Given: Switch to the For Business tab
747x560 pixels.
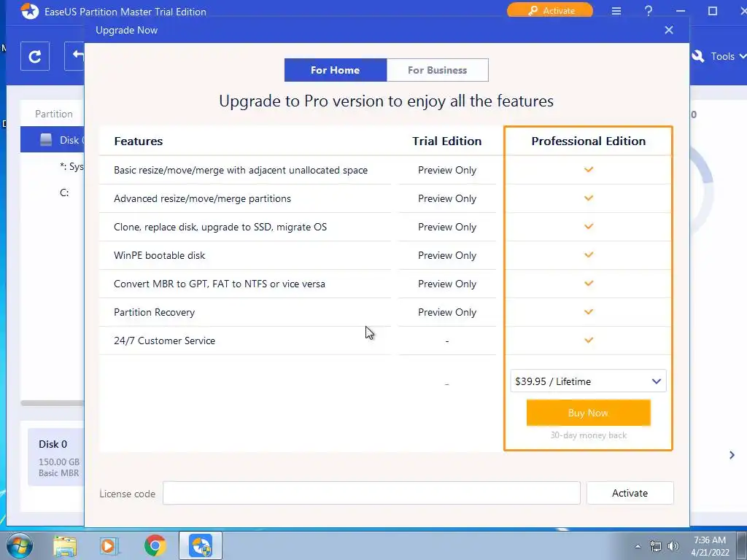Looking at the screenshot, I should pyautogui.click(x=438, y=70).
